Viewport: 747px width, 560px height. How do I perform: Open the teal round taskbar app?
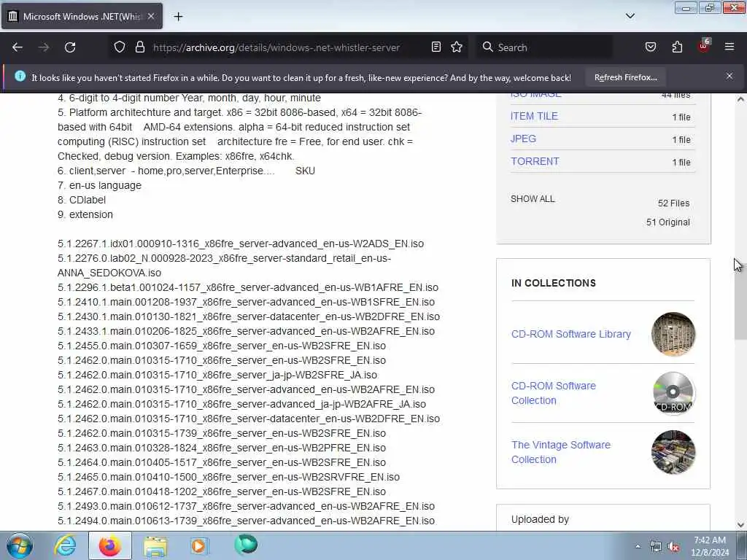pos(246,545)
